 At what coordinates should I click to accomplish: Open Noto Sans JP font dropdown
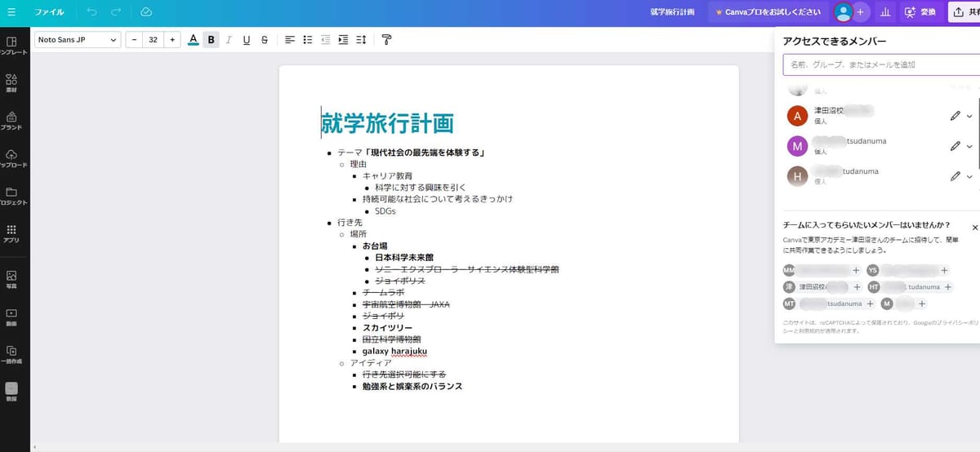click(78, 39)
